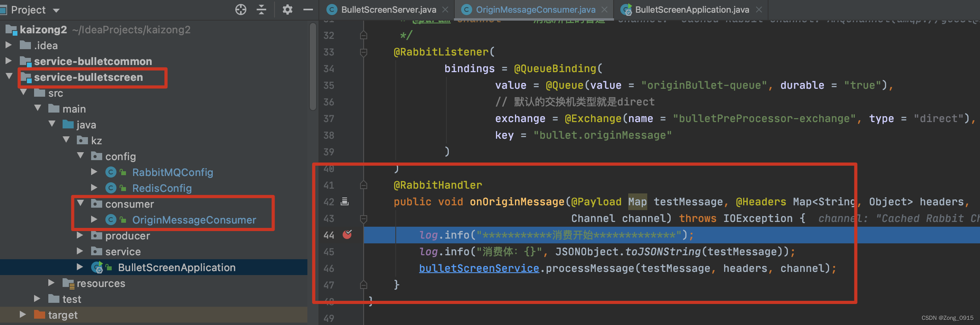Hide the Project tool window
The height and width of the screenshot is (325, 980).
point(308,10)
